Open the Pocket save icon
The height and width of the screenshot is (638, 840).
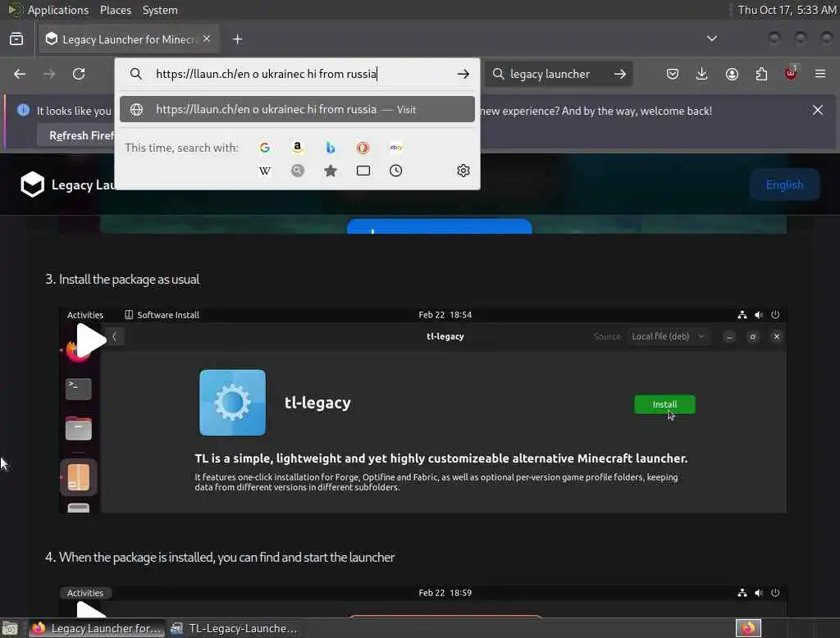tap(673, 74)
